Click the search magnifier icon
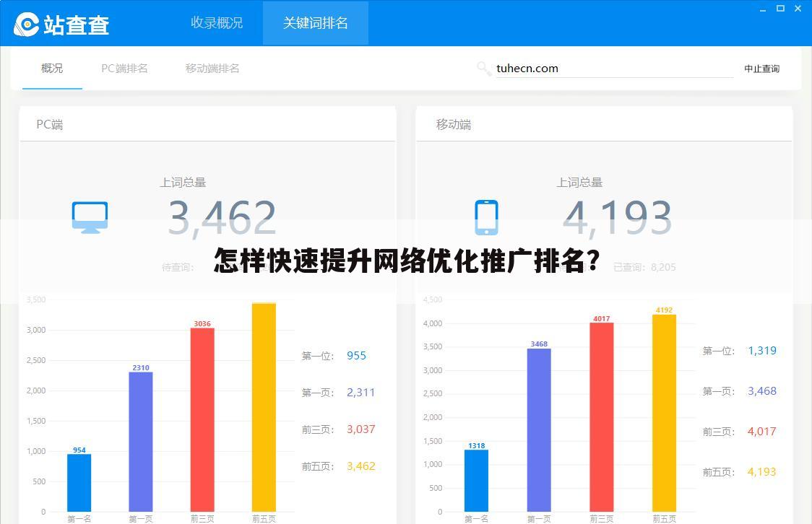Screen dimensions: 812x524 tap(483, 69)
